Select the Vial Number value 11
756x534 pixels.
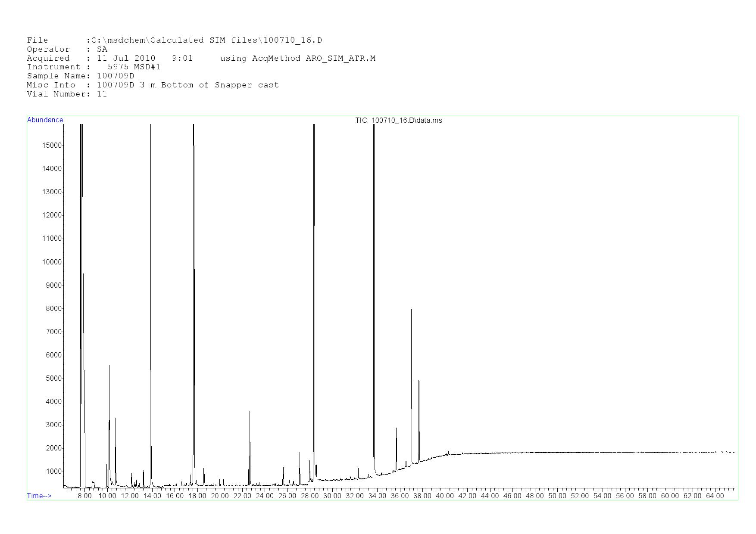coord(102,94)
